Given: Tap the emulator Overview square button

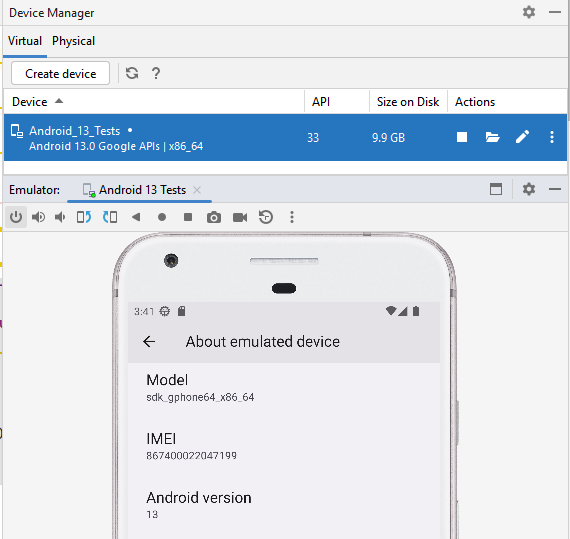Looking at the screenshot, I should click(188, 217).
